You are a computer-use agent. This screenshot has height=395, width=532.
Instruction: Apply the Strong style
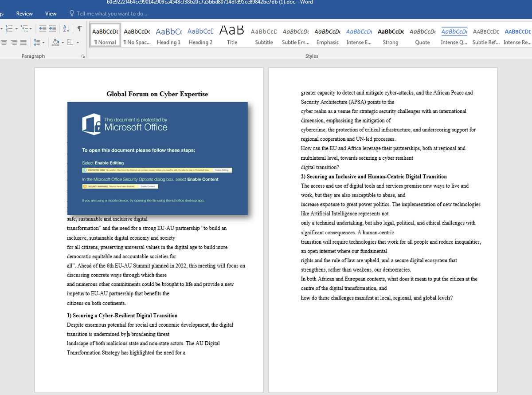[x=391, y=36]
